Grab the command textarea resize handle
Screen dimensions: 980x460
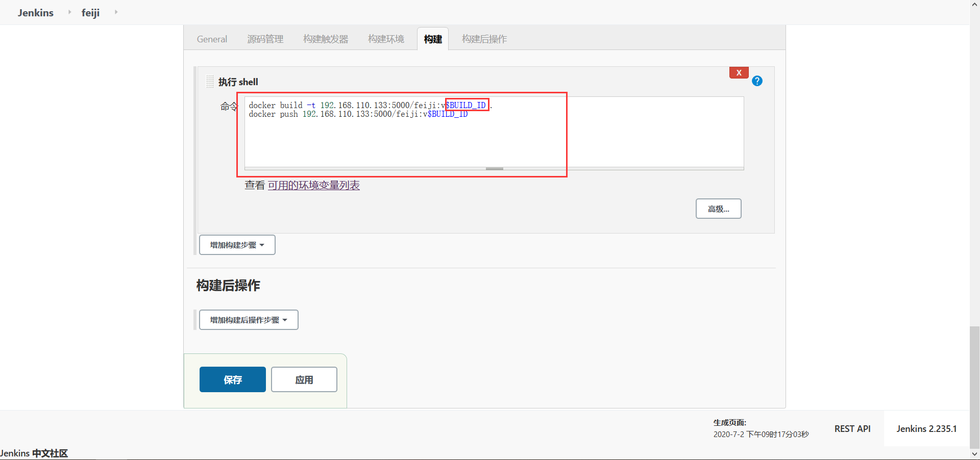(x=494, y=168)
